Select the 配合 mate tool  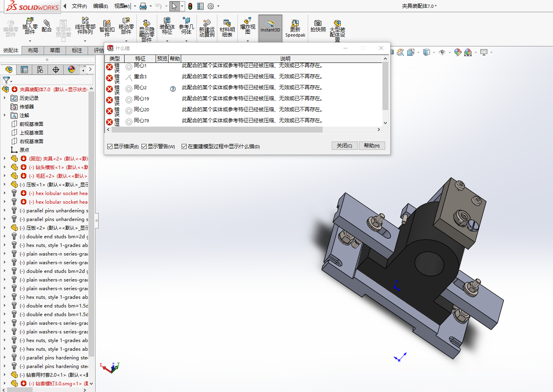pyautogui.click(x=46, y=26)
